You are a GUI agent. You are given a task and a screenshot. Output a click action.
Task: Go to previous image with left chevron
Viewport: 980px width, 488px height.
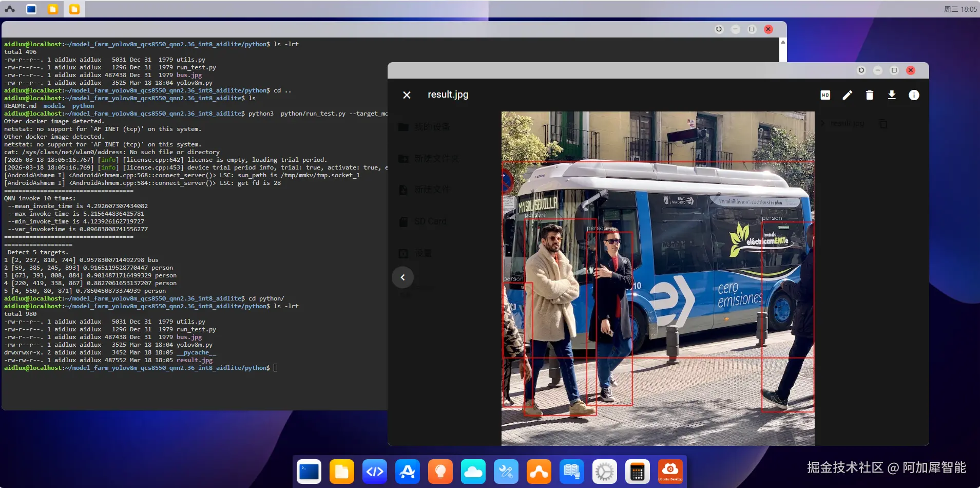click(402, 277)
